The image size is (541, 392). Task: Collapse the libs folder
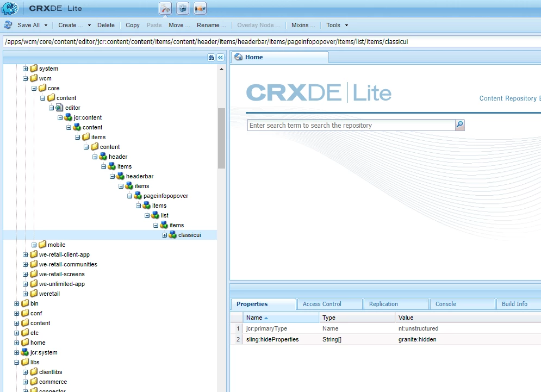coord(16,362)
